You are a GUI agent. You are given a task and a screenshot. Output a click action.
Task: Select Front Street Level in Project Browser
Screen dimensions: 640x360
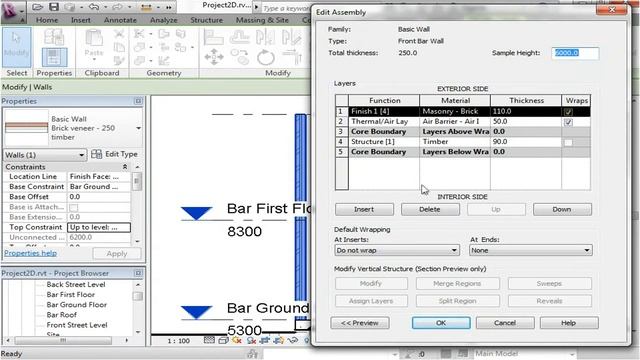point(77,325)
